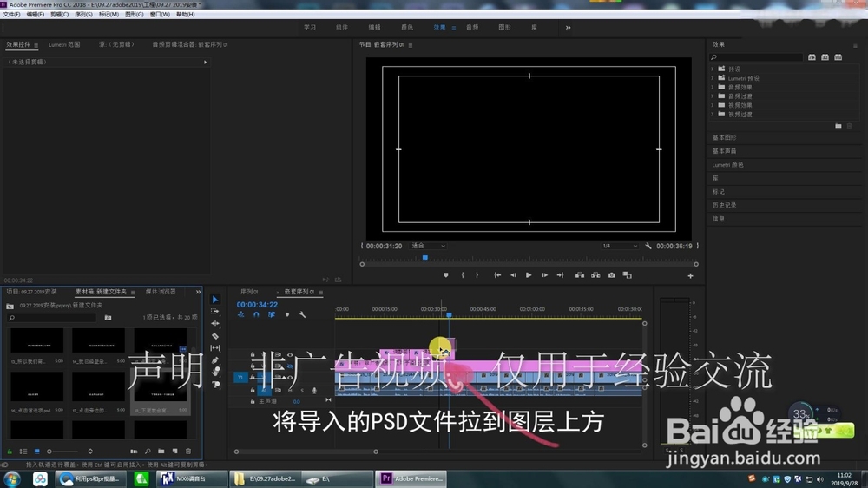The height and width of the screenshot is (488, 868).
Task: Click the effects search field
Action: (x=756, y=57)
